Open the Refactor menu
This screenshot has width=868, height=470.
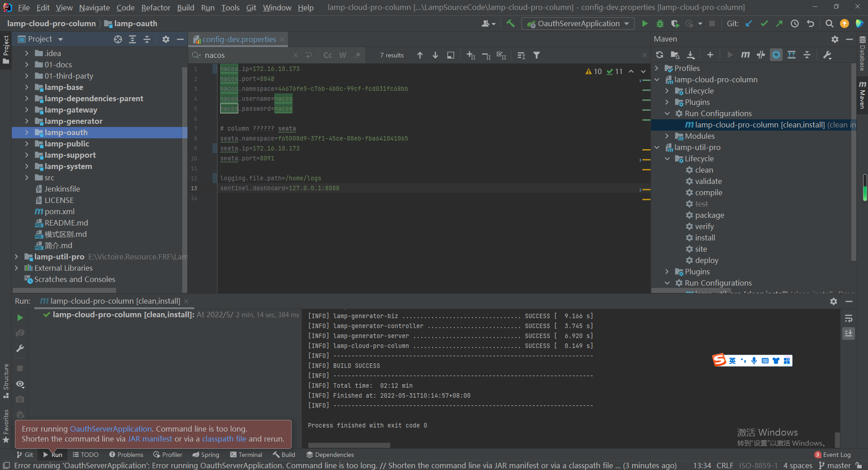pos(156,8)
